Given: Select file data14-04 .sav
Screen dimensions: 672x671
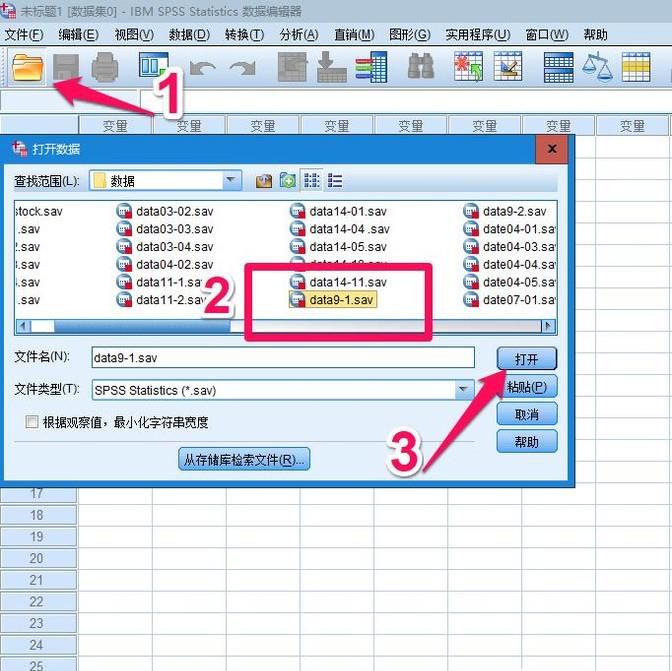Looking at the screenshot, I should pos(340,229).
